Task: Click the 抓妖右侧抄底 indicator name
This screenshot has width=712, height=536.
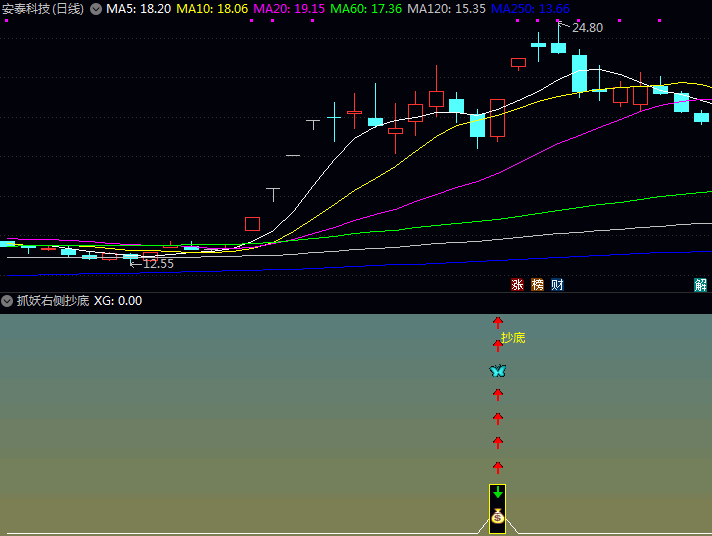Action: [x=52, y=301]
